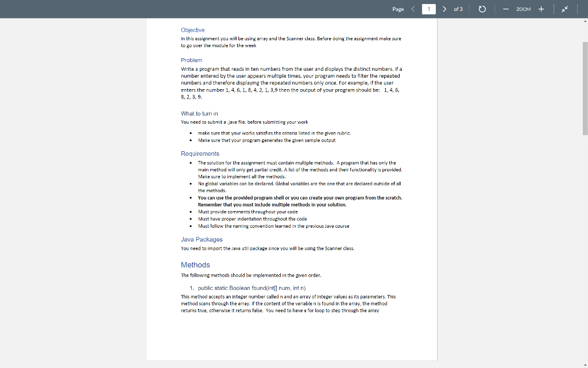Click the scrollbar down arrow
Screen dimensions: 588x368
585,365
